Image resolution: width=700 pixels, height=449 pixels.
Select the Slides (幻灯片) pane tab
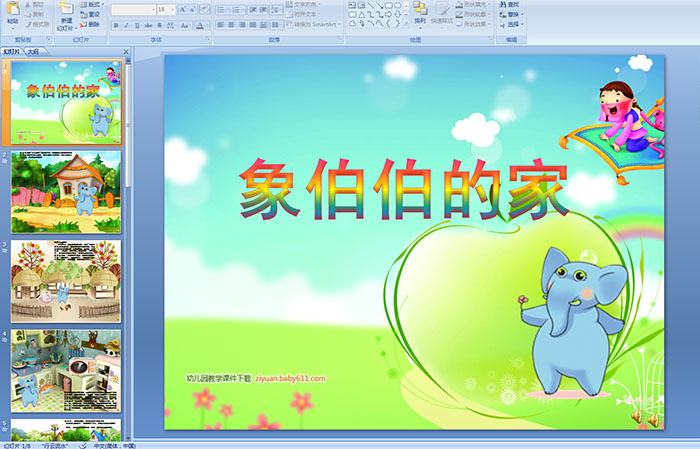13,51
